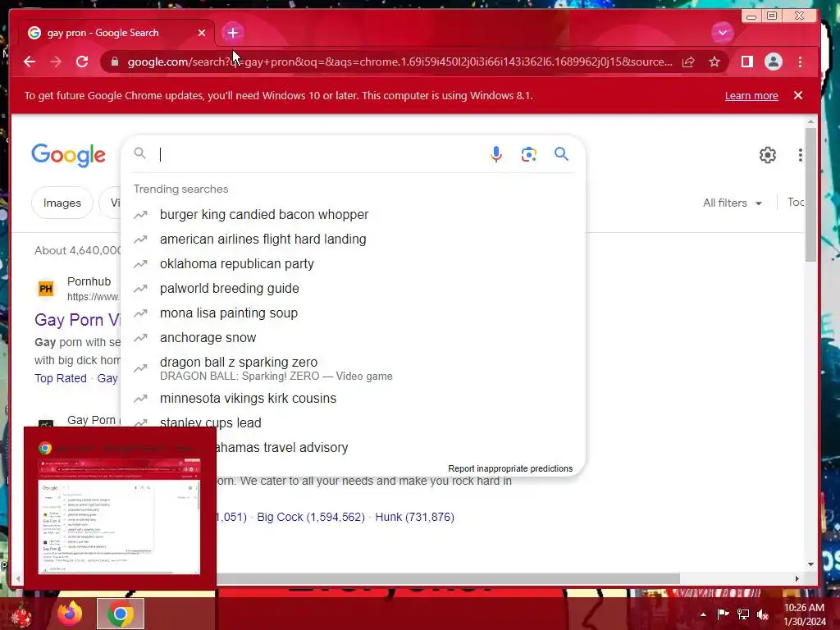Select suggestion mona lisa painting soup
The image size is (840, 630).
[x=354, y=313]
